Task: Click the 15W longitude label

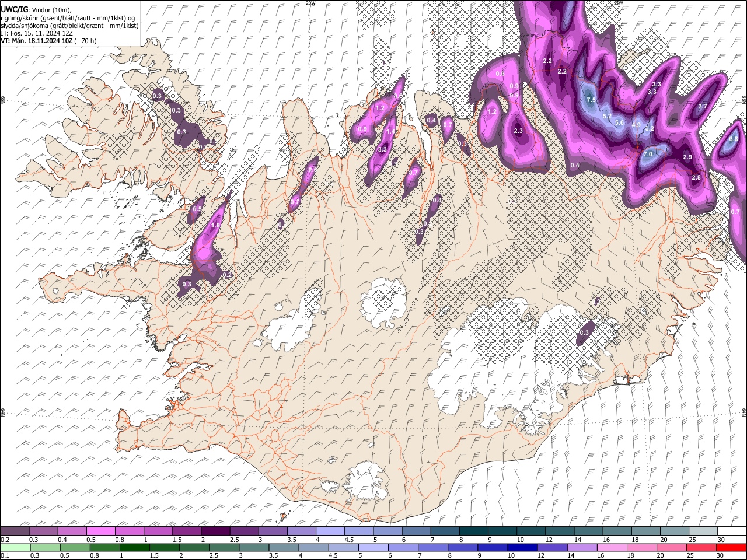Action: [x=618, y=3]
